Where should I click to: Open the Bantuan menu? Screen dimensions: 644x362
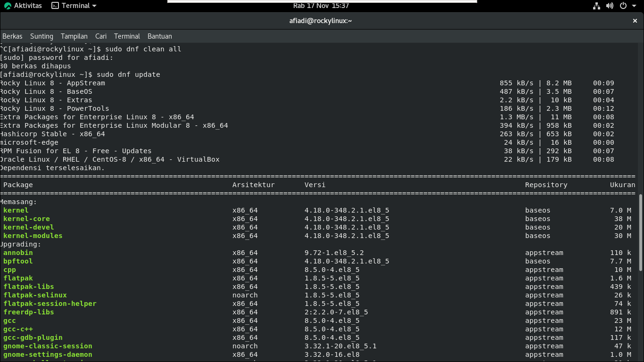[159, 36]
